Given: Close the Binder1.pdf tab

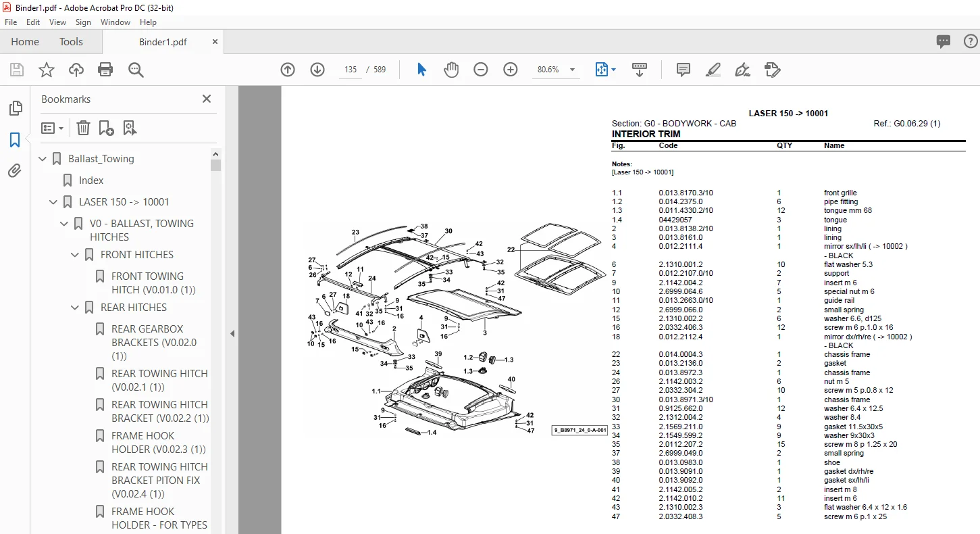Looking at the screenshot, I should 215,42.
